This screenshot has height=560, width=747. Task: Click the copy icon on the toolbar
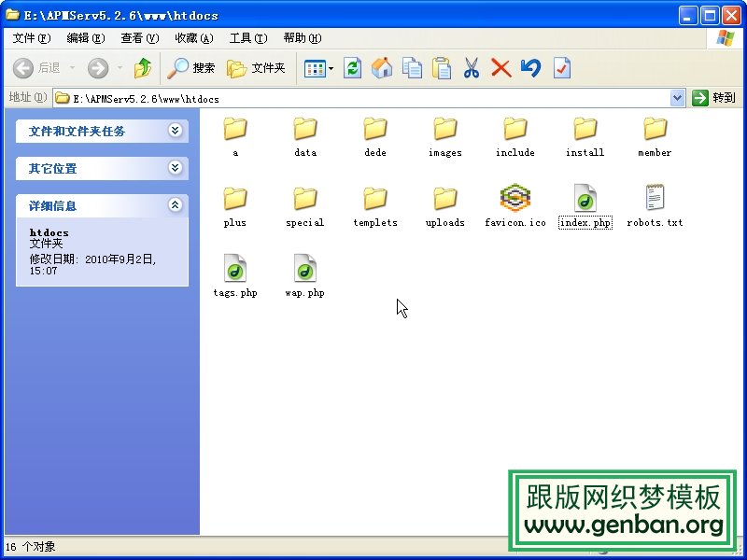[413, 67]
